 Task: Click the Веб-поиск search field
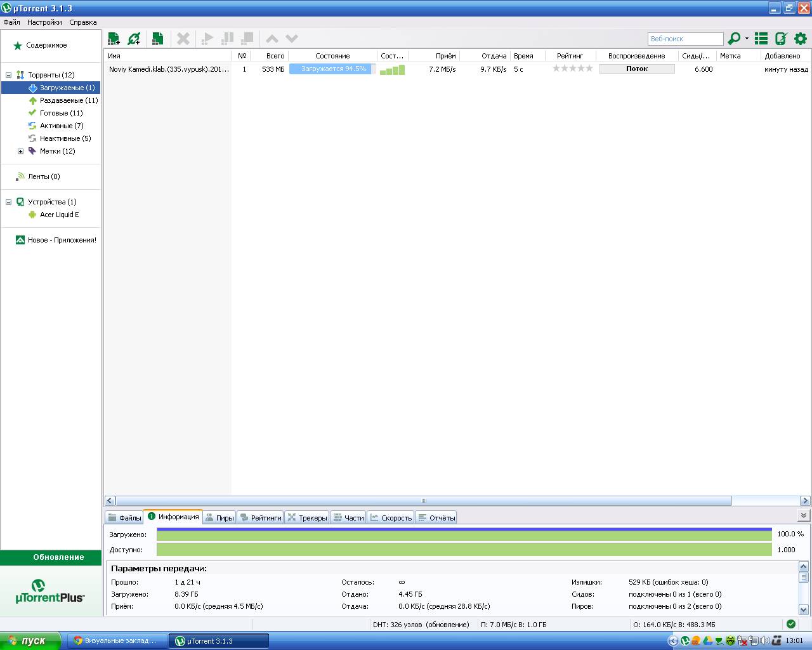[685, 39]
